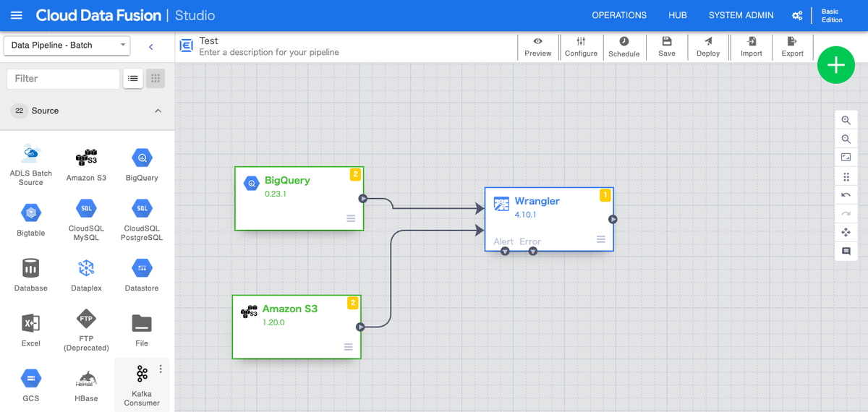This screenshot has height=412, width=868.
Task: Select the BigQuery node title on canvas
Action: pyautogui.click(x=287, y=180)
